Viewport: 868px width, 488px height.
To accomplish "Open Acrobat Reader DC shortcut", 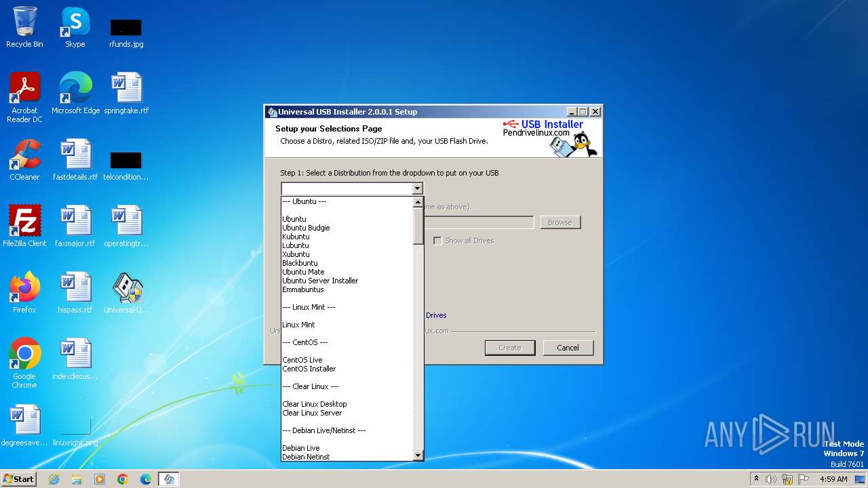I will pyautogui.click(x=24, y=97).
